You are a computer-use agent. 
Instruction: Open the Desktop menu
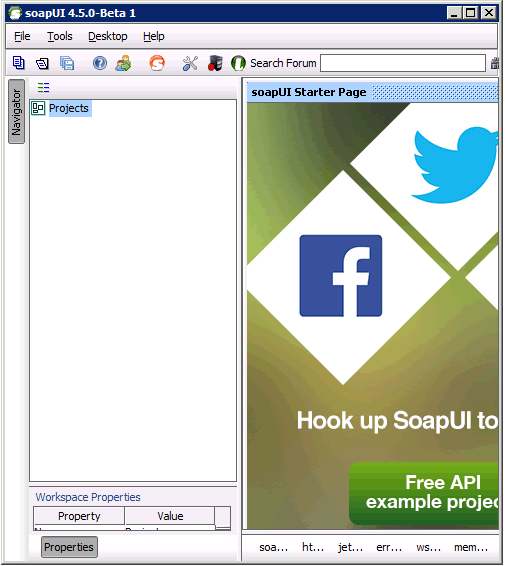click(x=108, y=36)
